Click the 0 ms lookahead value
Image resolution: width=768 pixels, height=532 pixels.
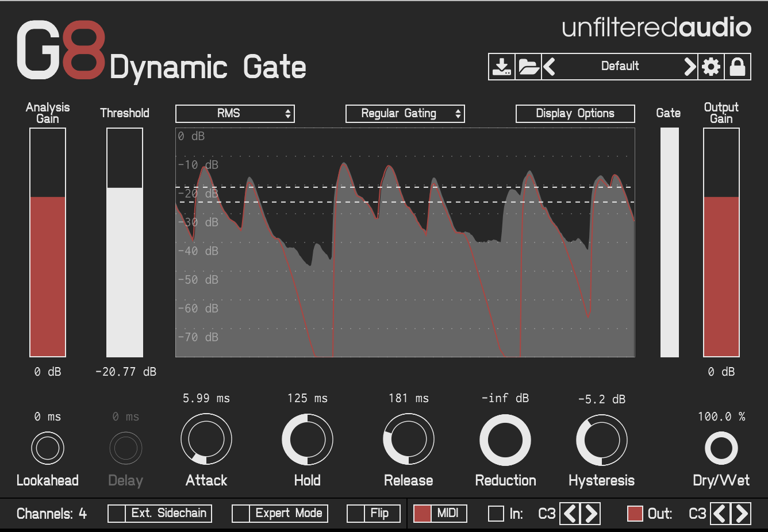coord(48,417)
